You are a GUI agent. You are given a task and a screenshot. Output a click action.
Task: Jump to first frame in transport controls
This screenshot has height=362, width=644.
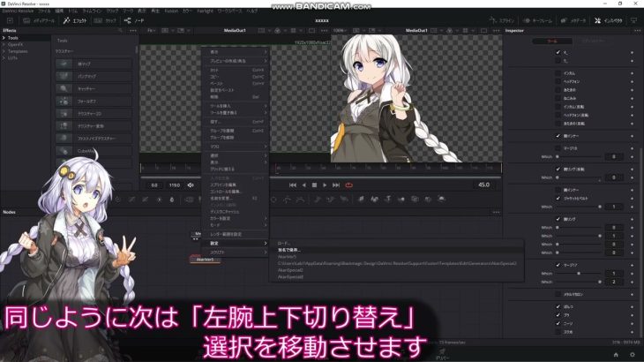[x=292, y=185]
